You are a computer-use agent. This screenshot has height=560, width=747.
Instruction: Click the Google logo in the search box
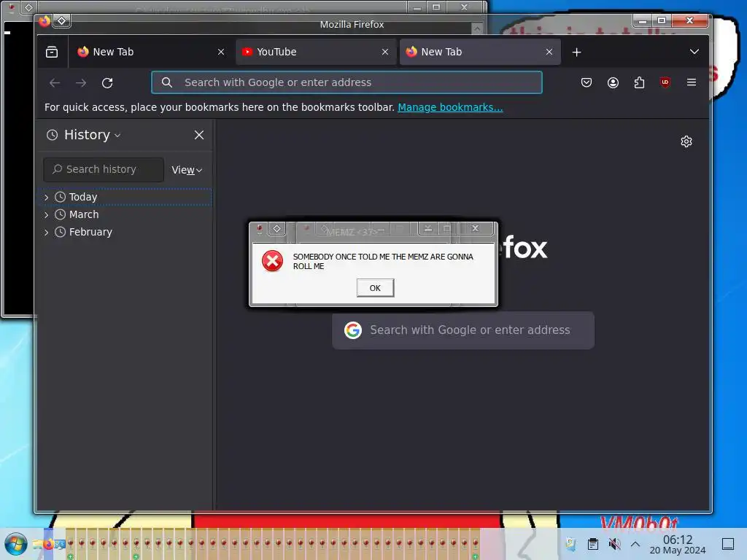(353, 330)
